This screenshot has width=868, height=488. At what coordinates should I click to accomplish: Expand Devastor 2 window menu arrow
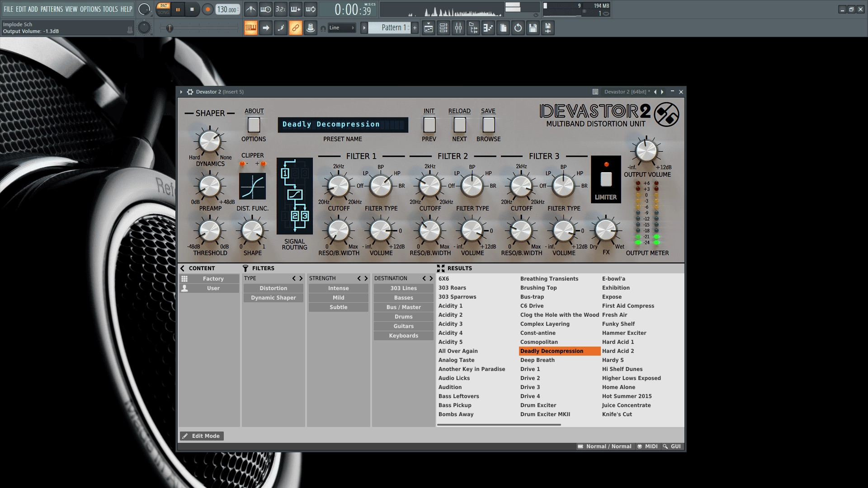[181, 92]
